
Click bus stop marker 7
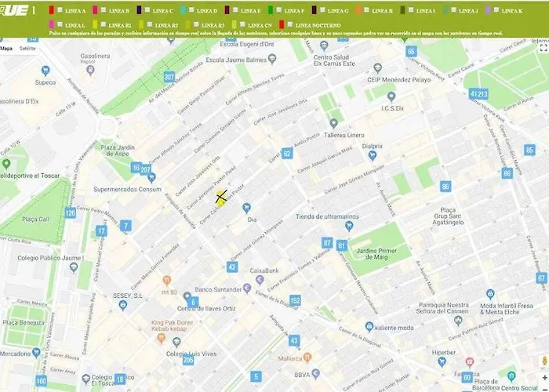[125, 226]
